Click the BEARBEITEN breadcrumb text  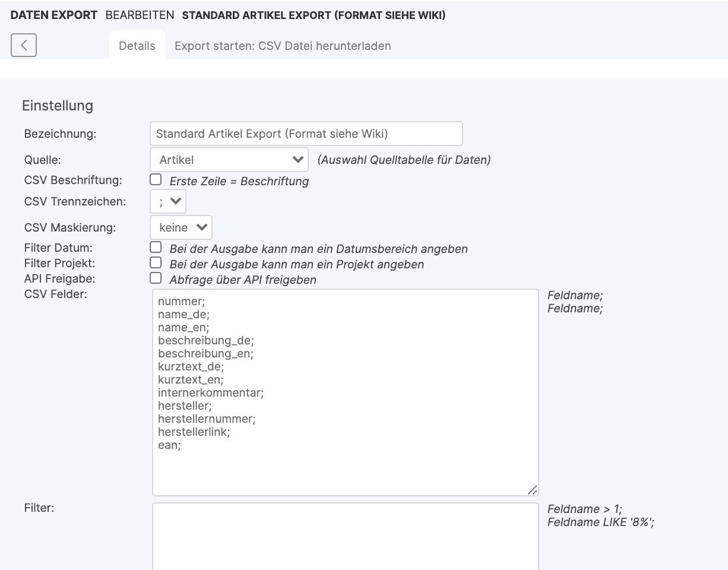pos(140,15)
